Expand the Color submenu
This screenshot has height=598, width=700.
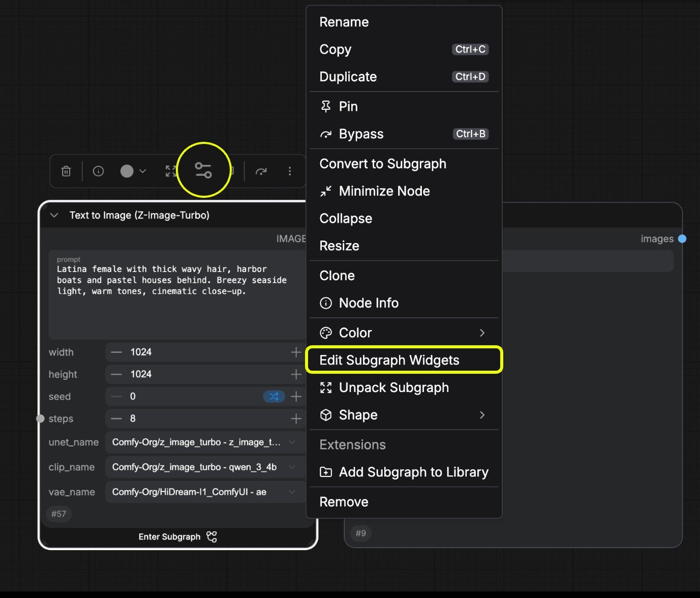404,333
